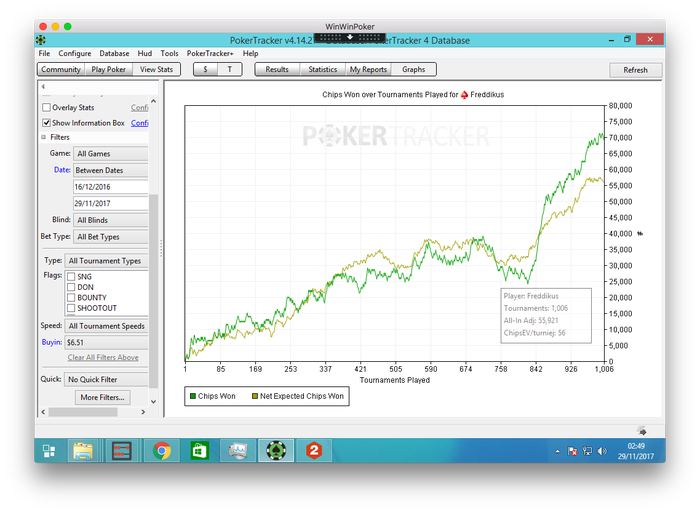Click the green Chips Won legend swatch
This screenshot has height=512, width=700.
point(193,396)
